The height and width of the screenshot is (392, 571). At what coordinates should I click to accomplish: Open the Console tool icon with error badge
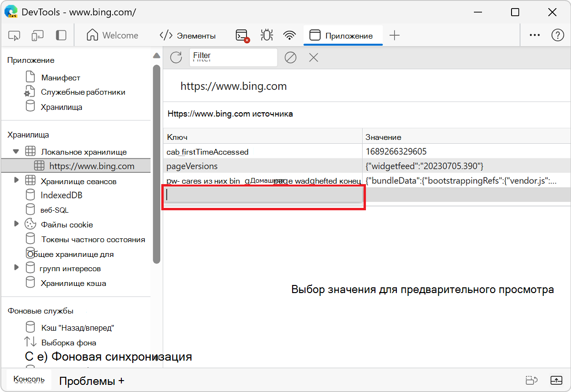(x=242, y=36)
